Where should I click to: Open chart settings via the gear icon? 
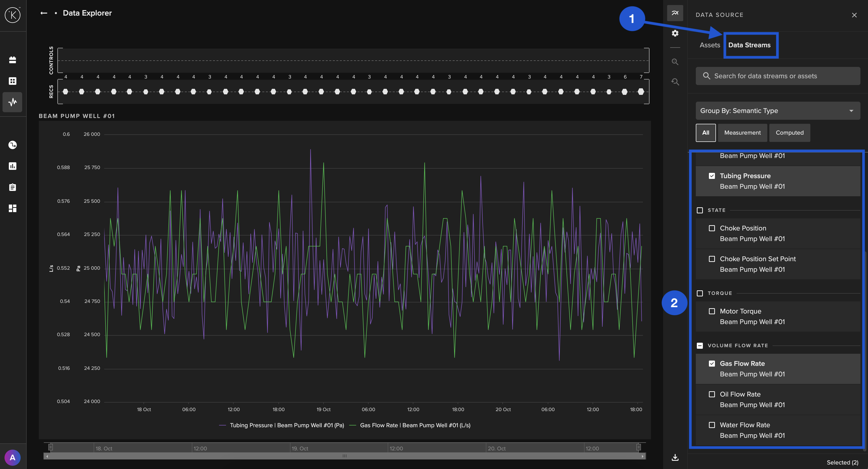pyautogui.click(x=675, y=33)
